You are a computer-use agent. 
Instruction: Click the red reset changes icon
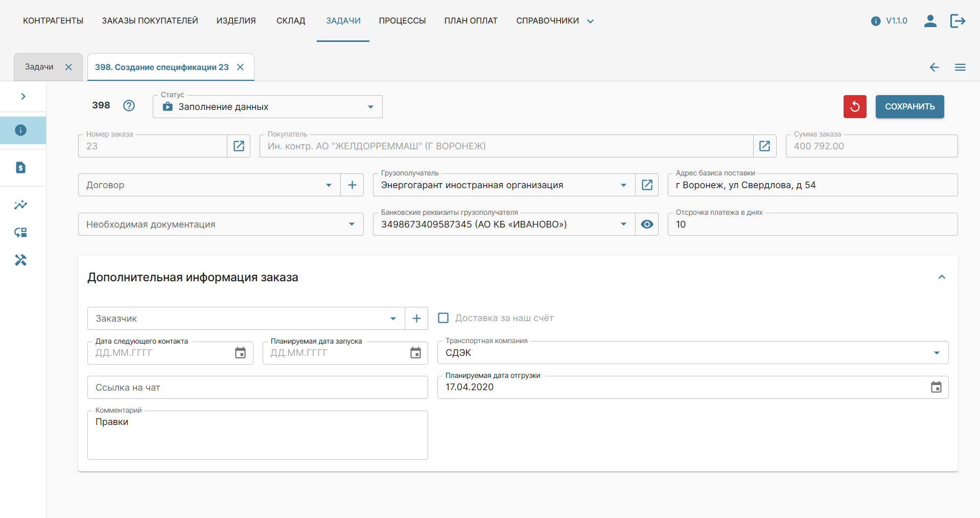[x=854, y=106]
